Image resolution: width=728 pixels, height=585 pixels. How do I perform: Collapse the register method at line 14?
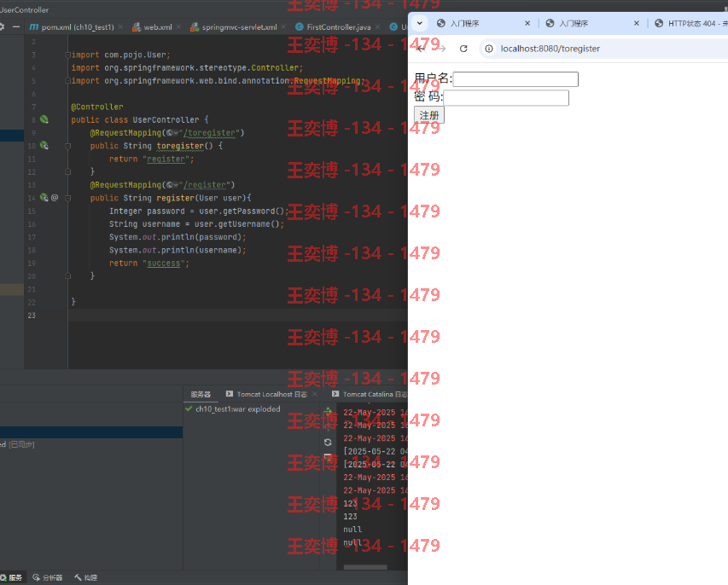pyautogui.click(x=67, y=198)
